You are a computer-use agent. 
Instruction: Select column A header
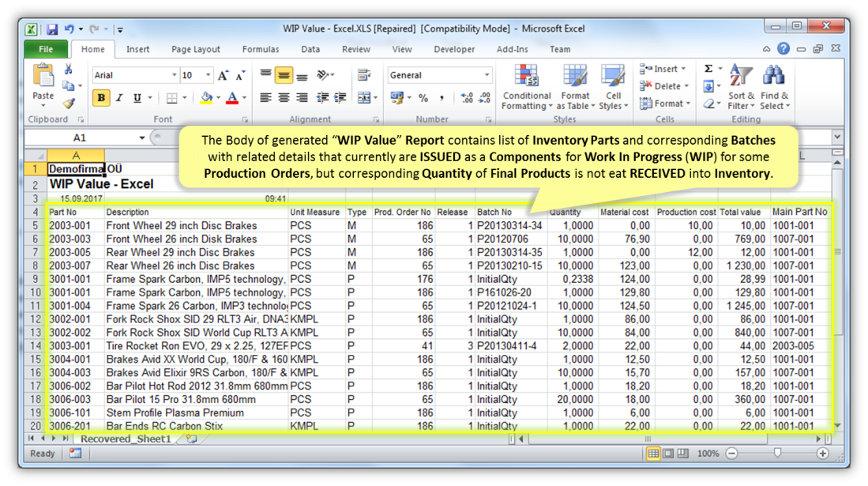(76, 155)
